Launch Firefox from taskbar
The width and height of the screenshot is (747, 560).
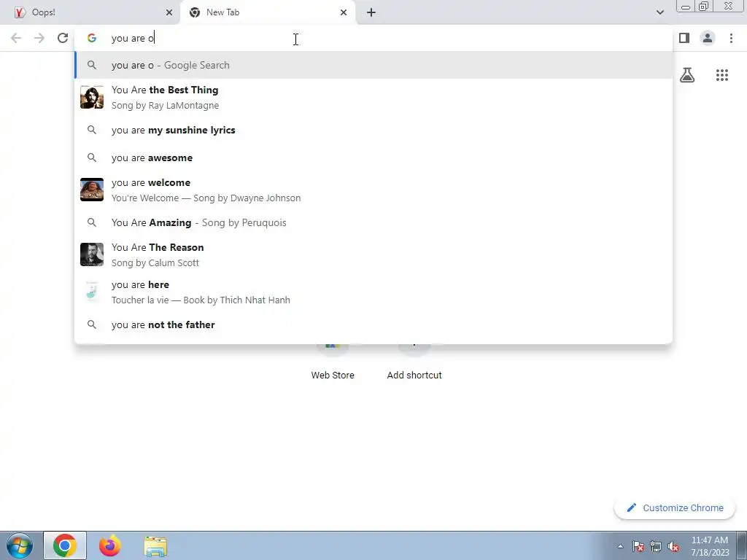point(110,545)
